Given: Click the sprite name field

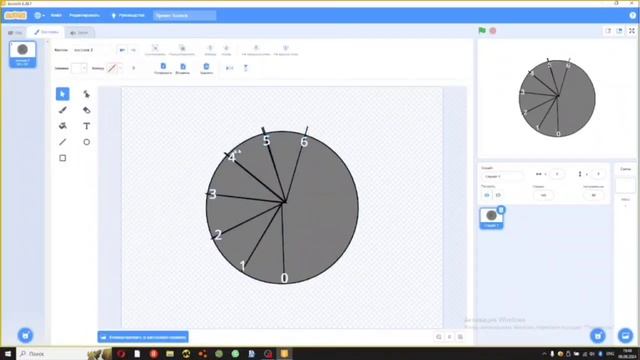Looking at the screenshot, I should [x=502, y=176].
